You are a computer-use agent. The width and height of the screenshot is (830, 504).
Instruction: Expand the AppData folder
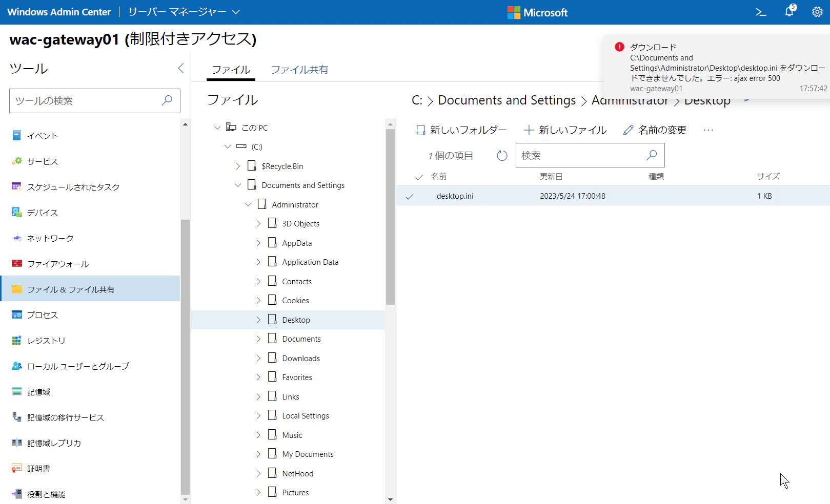[x=258, y=243]
